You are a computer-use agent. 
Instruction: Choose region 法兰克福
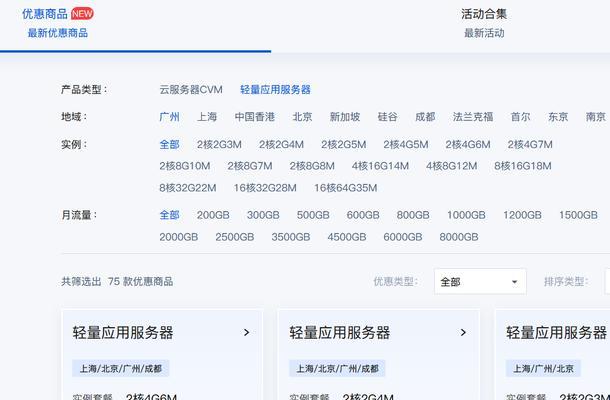point(473,117)
